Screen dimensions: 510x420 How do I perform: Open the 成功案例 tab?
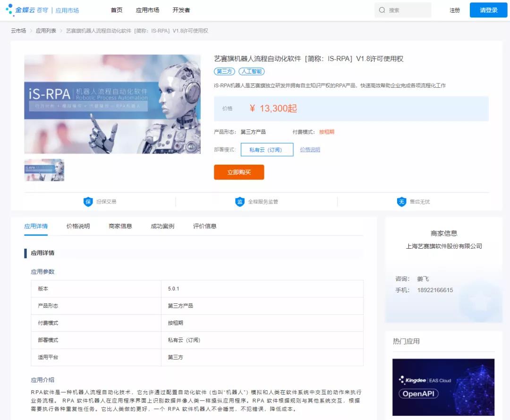point(162,226)
